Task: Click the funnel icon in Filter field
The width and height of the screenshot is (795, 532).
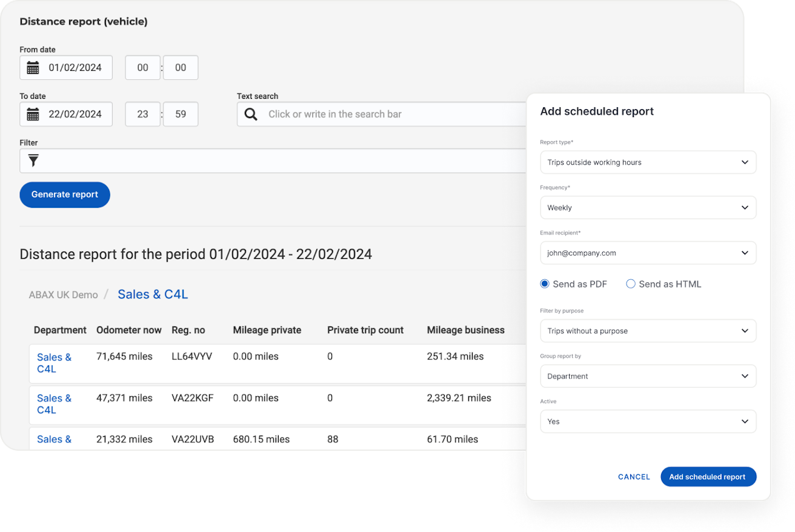Action: pos(33,161)
